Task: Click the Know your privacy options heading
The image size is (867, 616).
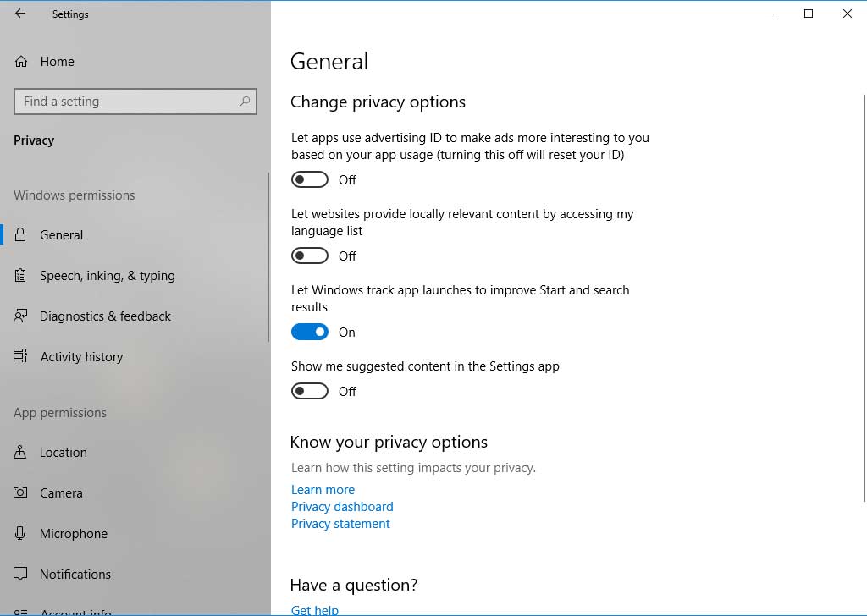Action: 389,442
